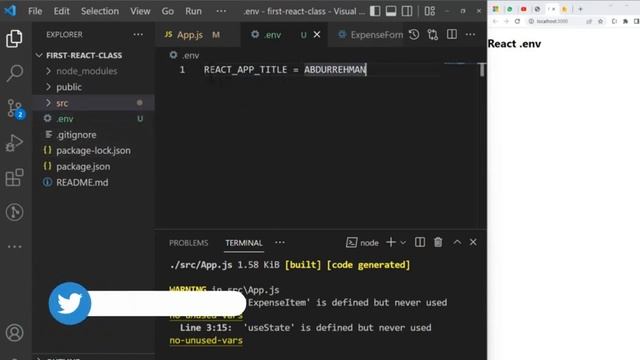Open a new browser tab with plus
The width and height of the screenshot is (640, 360).
[580, 9]
